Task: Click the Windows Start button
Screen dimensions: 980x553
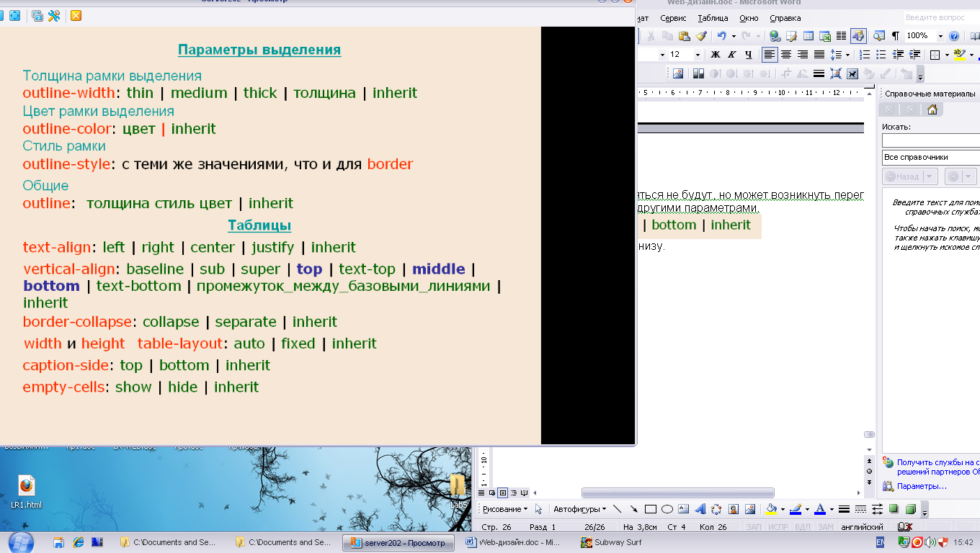Action: [20, 541]
